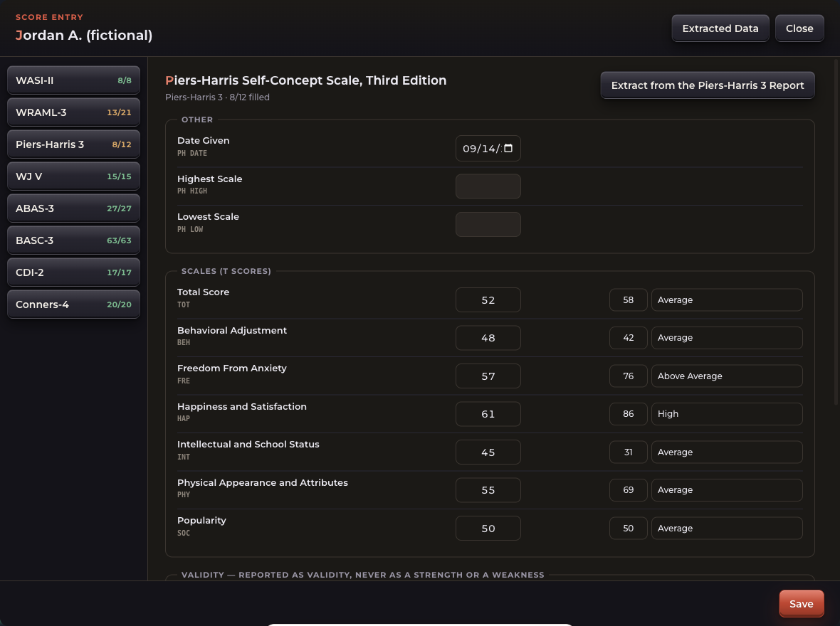Edit the High descriptor field
Screen dimensions: 840x626
(727, 414)
